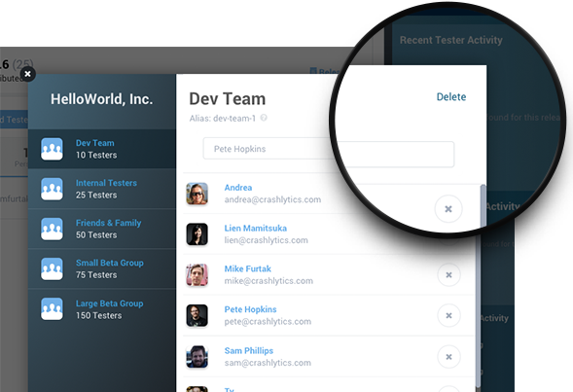Click the Internal Testers group icon

tap(52, 189)
